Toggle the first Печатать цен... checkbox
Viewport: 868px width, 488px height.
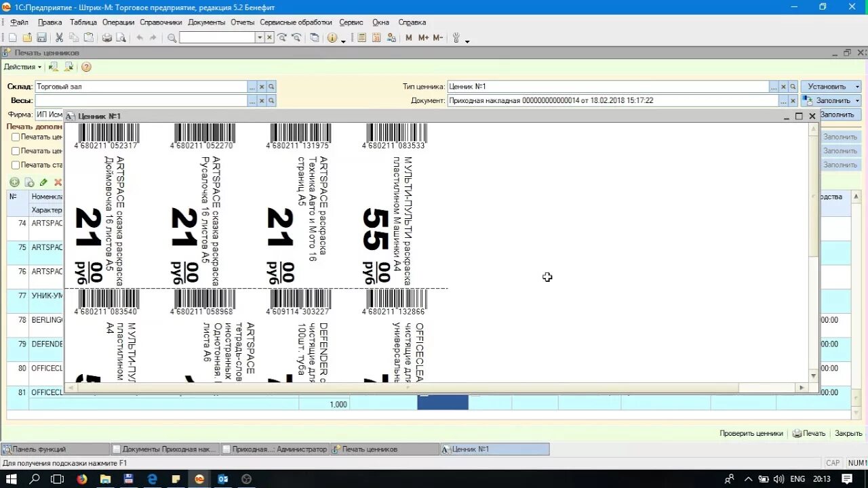pos(16,137)
